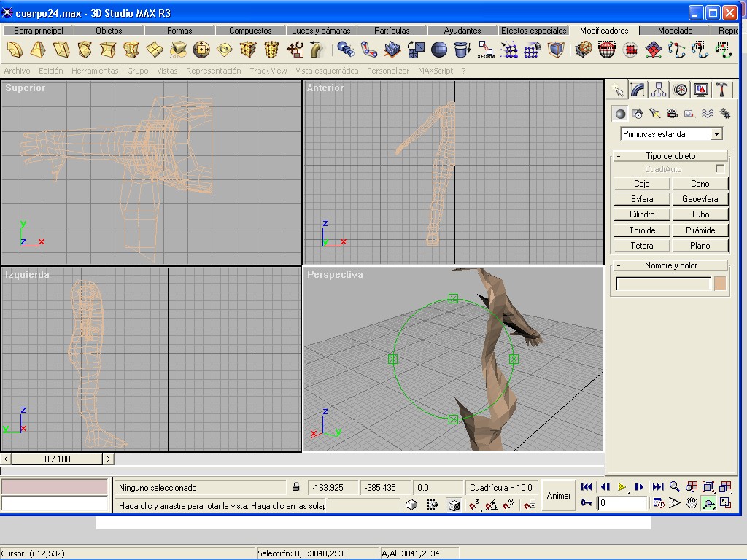Open the Archivo menu
The width and height of the screenshot is (747, 560).
[x=18, y=71]
